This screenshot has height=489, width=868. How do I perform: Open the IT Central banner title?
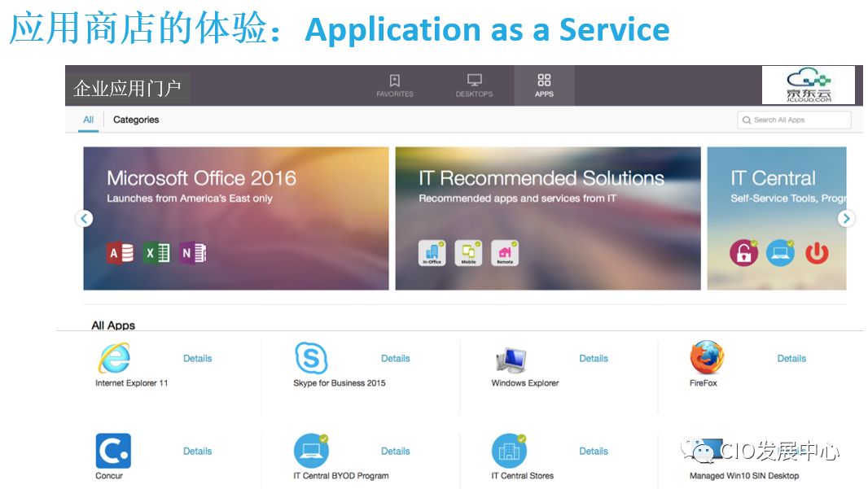(x=773, y=178)
